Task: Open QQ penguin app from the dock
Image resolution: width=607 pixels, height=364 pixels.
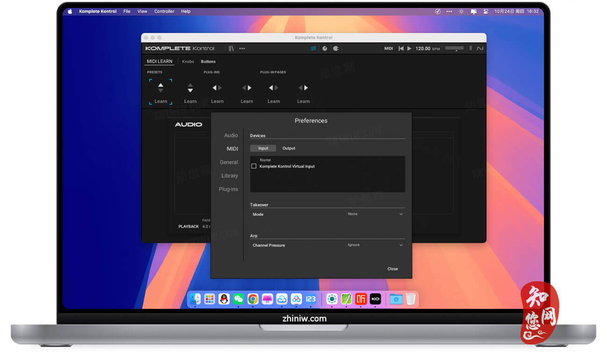Action: (224, 299)
